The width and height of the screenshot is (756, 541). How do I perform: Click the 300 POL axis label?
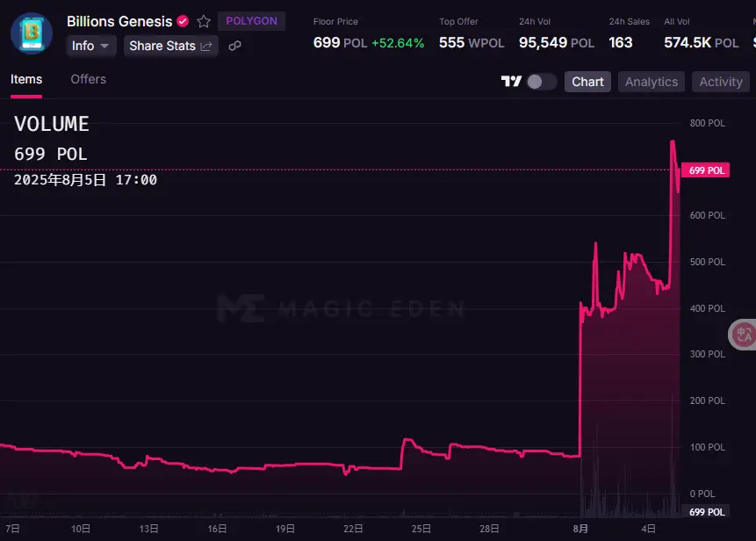click(x=708, y=355)
